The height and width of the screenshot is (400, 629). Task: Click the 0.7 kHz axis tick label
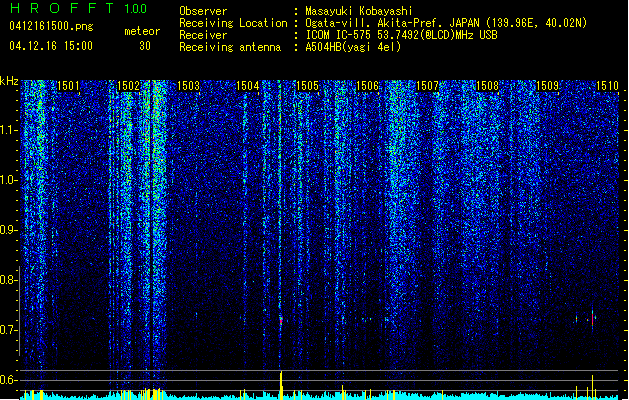[x=9, y=330]
